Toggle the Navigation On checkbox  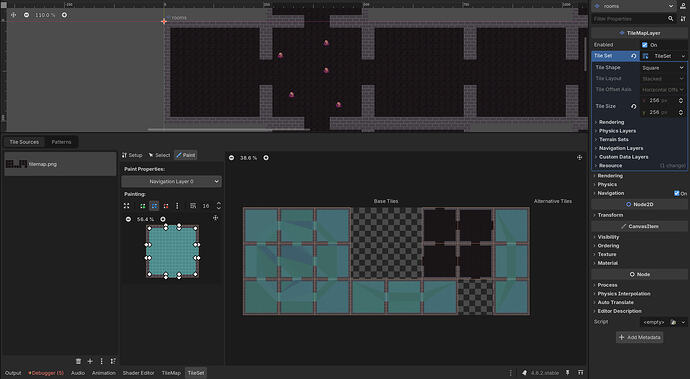(677, 193)
